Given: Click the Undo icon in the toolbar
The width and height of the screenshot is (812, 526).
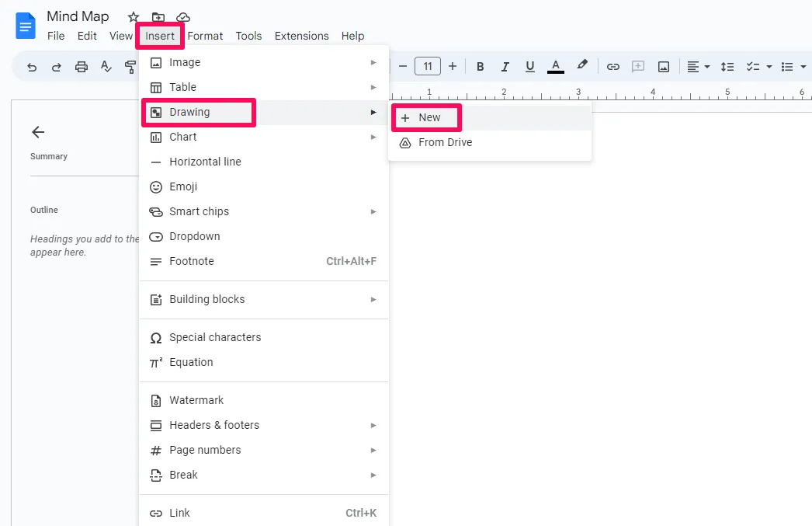Looking at the screenshot, I should pyautogui.click(x=31, y=66).
